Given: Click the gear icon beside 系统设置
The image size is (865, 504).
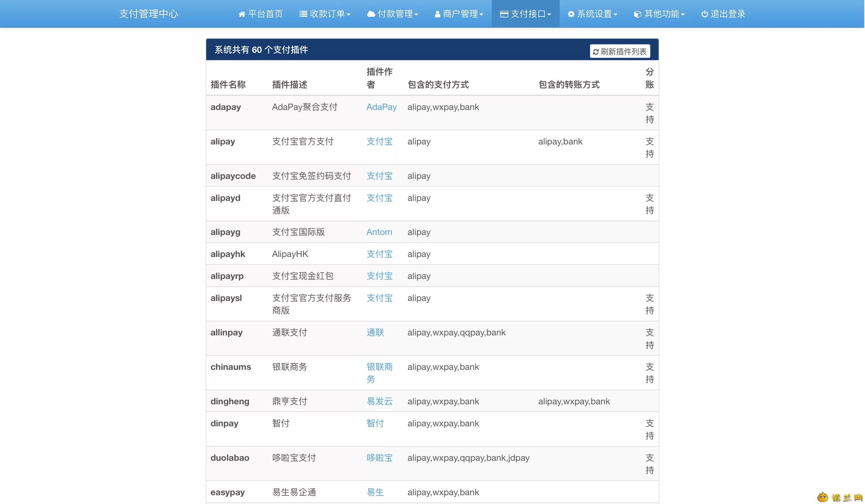Looking at the screenshot, I should pyautogui.click(x=571, y=14).
